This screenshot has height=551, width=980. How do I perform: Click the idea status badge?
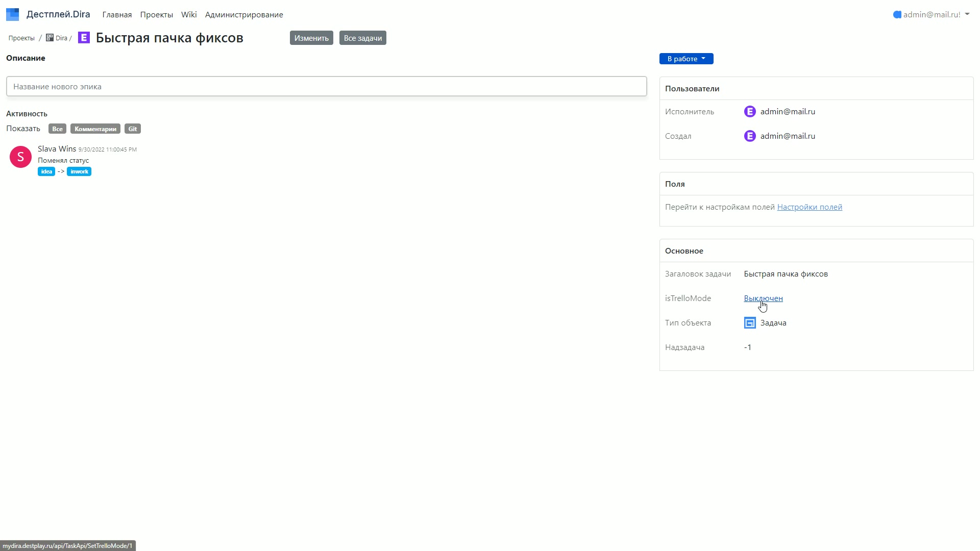[x=46, y=172]
